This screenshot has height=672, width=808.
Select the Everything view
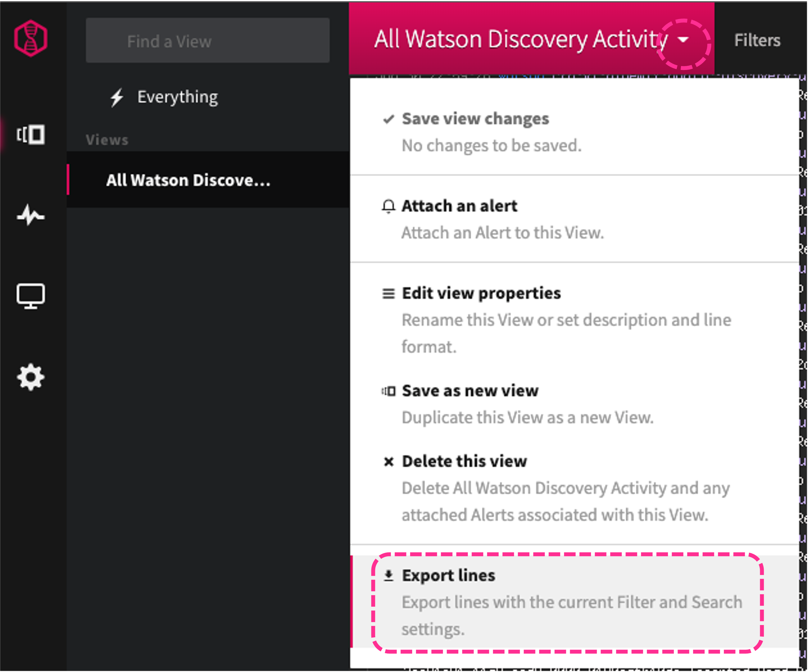[177, 97]
